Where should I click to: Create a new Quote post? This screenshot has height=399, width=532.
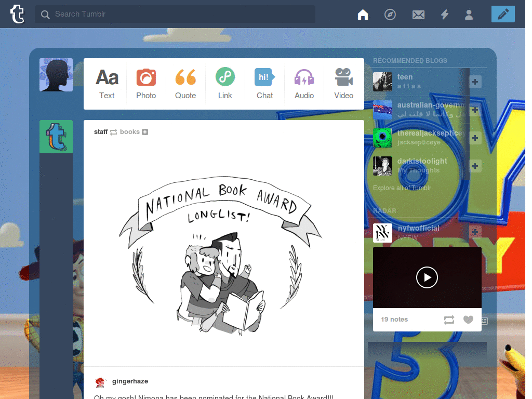(x=185, y=84)
